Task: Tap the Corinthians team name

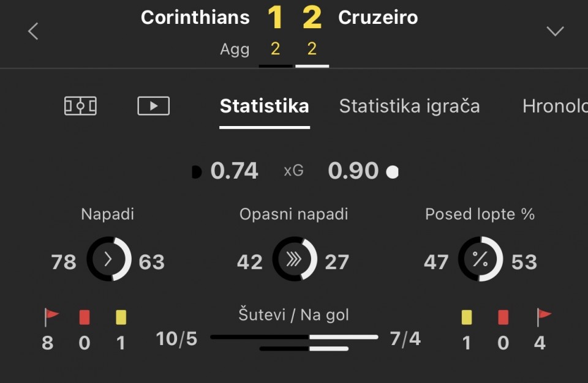Action: click(x=195, y=18)
